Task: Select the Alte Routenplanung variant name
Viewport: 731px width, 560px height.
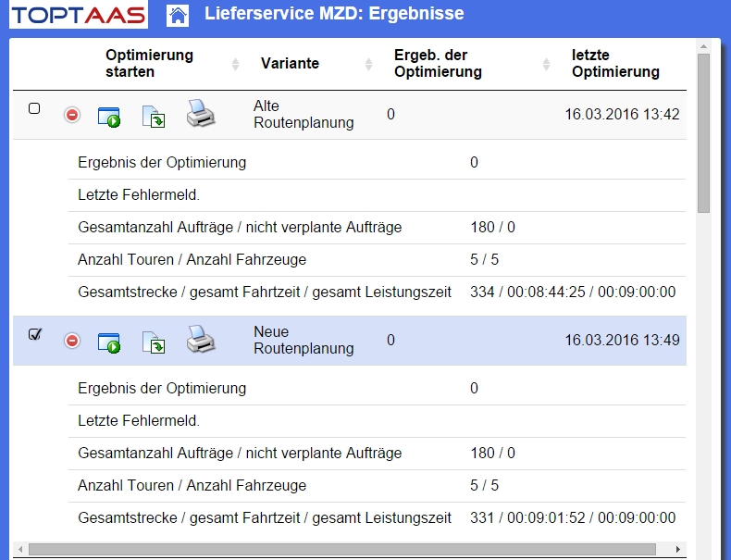Action: point(304,115)
